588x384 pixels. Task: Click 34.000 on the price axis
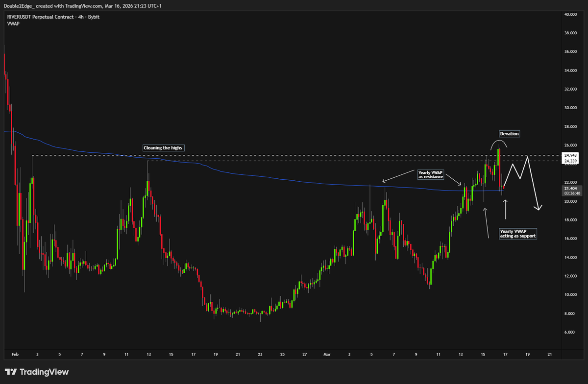tap(570, 71)
